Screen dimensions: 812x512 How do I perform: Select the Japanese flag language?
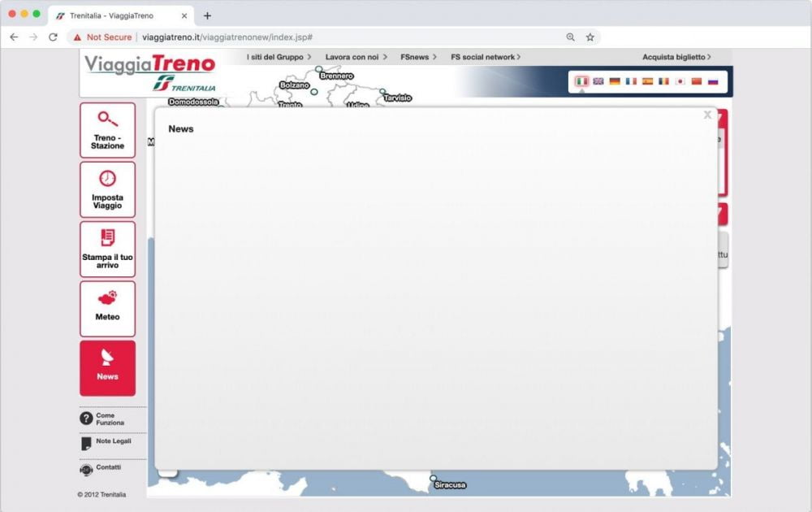coord(680,81)
